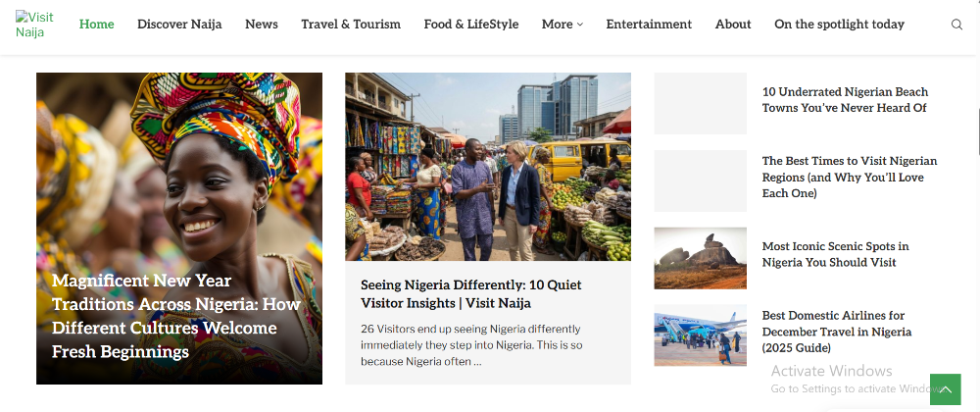
Task: Go to the Home menu item
Action: click(x=96, y=25)
